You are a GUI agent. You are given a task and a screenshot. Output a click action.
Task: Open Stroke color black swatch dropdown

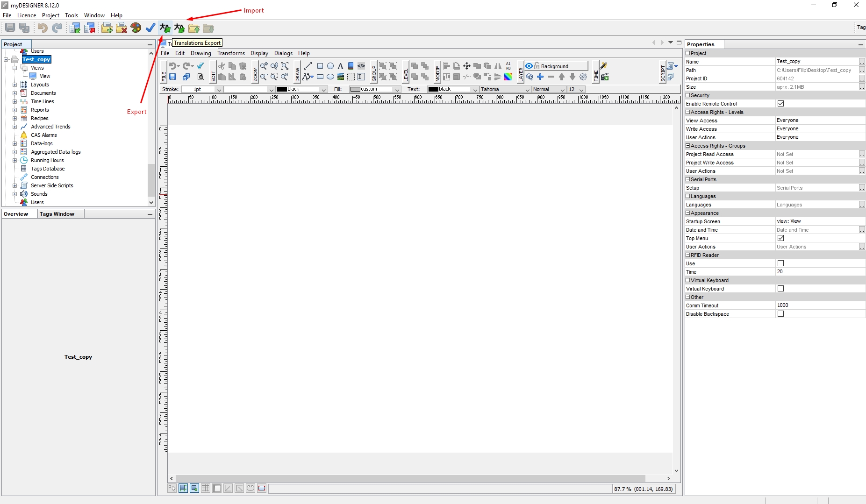click(301, 89)
